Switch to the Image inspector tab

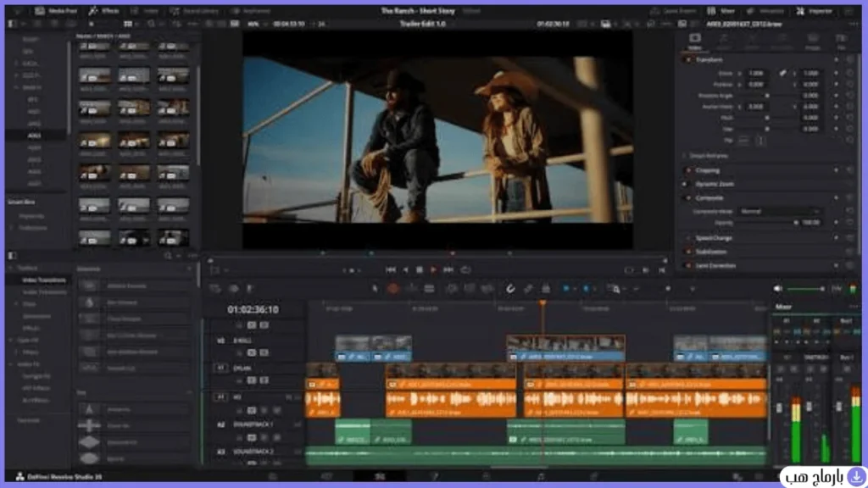pyautogui.click(x=813, y=41)
